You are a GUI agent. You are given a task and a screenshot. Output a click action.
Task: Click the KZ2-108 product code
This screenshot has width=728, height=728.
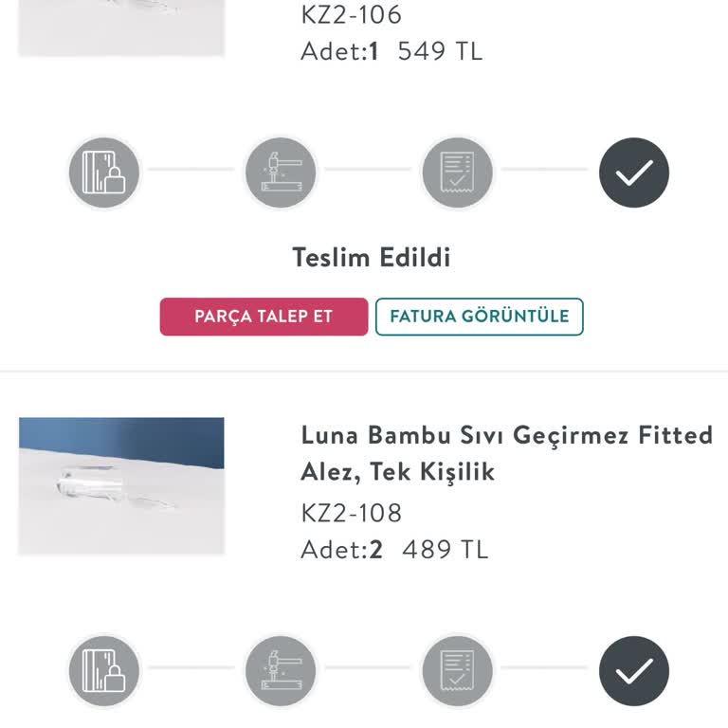[x=352, y=513]
